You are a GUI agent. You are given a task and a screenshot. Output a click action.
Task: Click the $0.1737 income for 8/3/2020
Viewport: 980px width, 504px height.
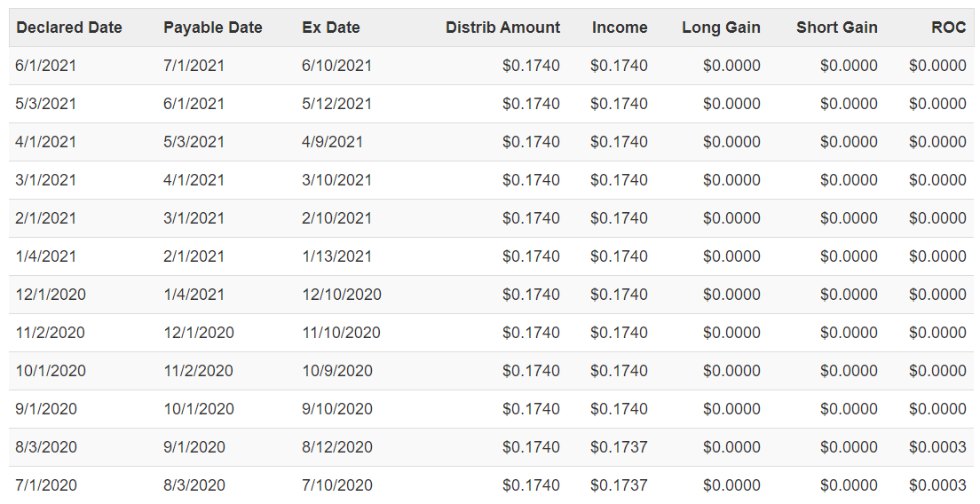point(619,447)
